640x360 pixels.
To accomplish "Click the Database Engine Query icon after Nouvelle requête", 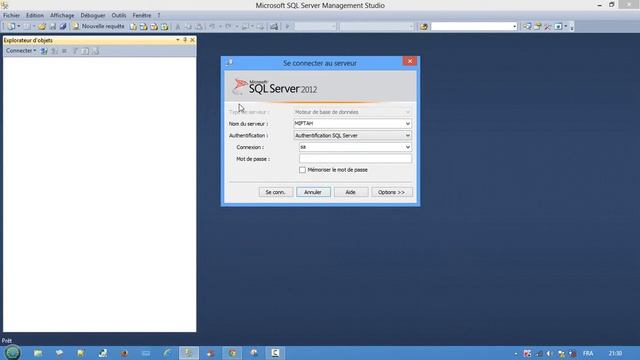I will pyautogui.click(x=133, y=27).
